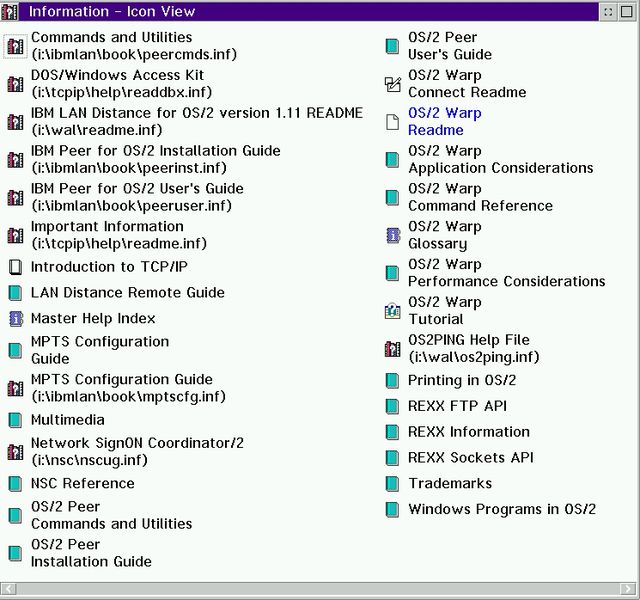Viewport: 640px width, 600px height.
Task: Select the Master Help Index icon
Action: coord(16,318)
